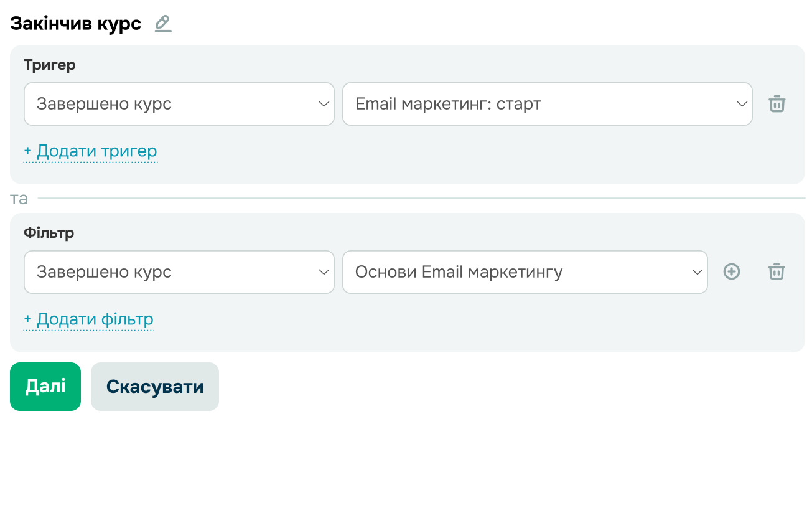The height and width of the screenshot is (528, 812).
Task: Click the Фільтр section label
Action: click(49, 233)
